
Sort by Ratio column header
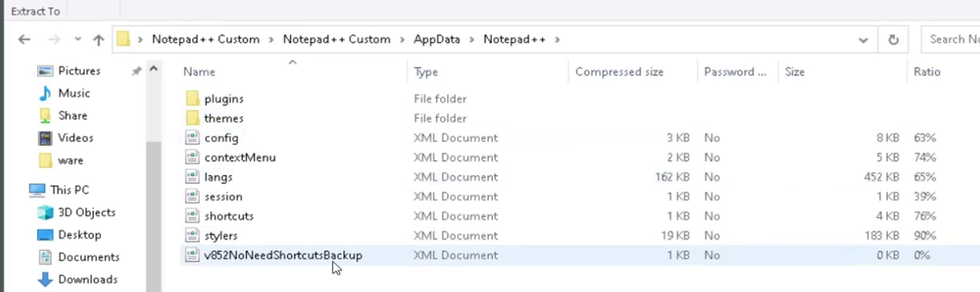(927, 71)
